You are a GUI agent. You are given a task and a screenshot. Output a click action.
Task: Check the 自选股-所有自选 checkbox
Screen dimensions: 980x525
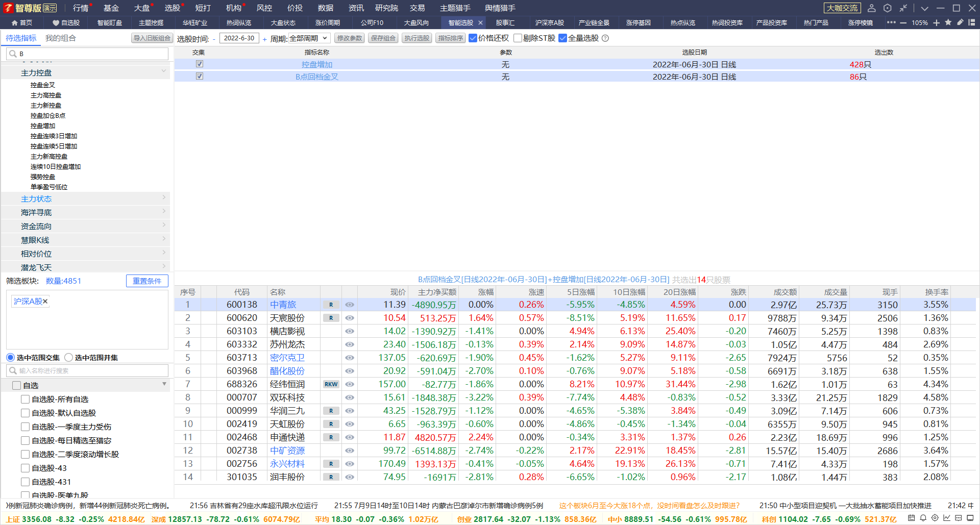pos(25,399)
